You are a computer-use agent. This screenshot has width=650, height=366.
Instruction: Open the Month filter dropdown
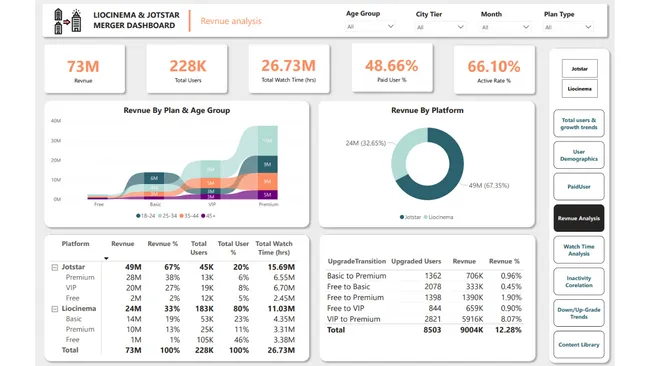click(505, 27)
